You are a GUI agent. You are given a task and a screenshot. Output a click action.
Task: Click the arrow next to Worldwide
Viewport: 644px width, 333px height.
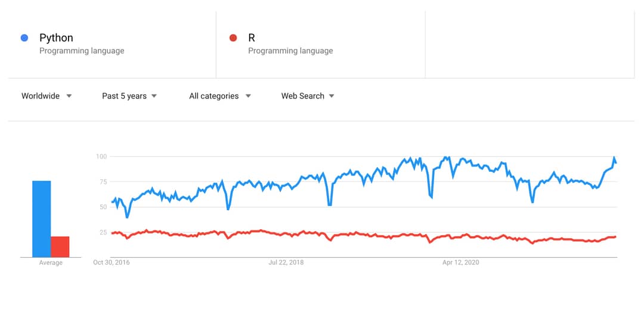(x=69, y=96)
